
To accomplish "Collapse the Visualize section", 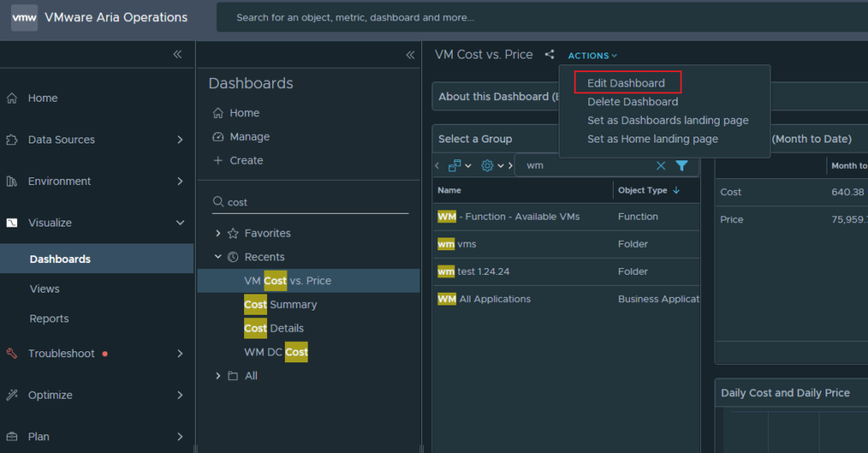I will click(180, 222).
